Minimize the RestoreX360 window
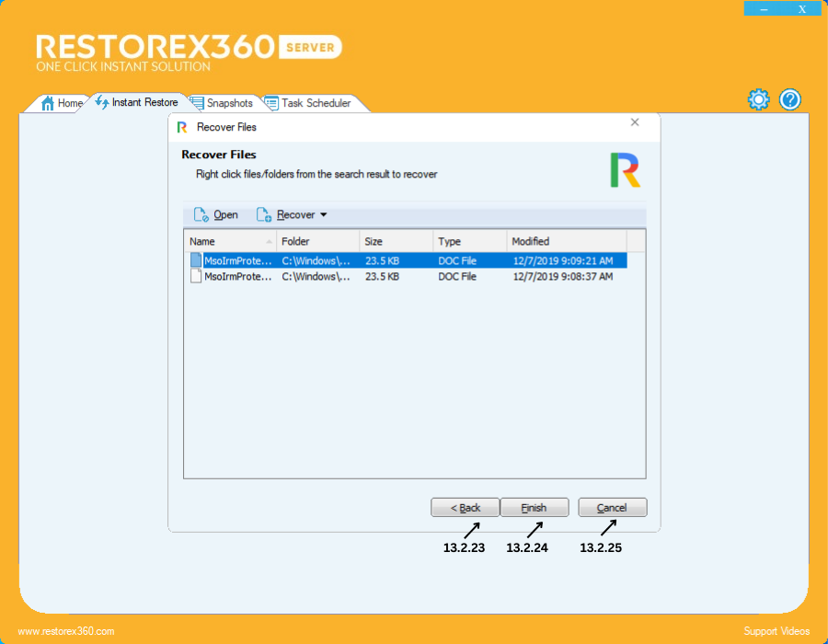This screenshot has width=828, height=644. [x=764, y=9]
